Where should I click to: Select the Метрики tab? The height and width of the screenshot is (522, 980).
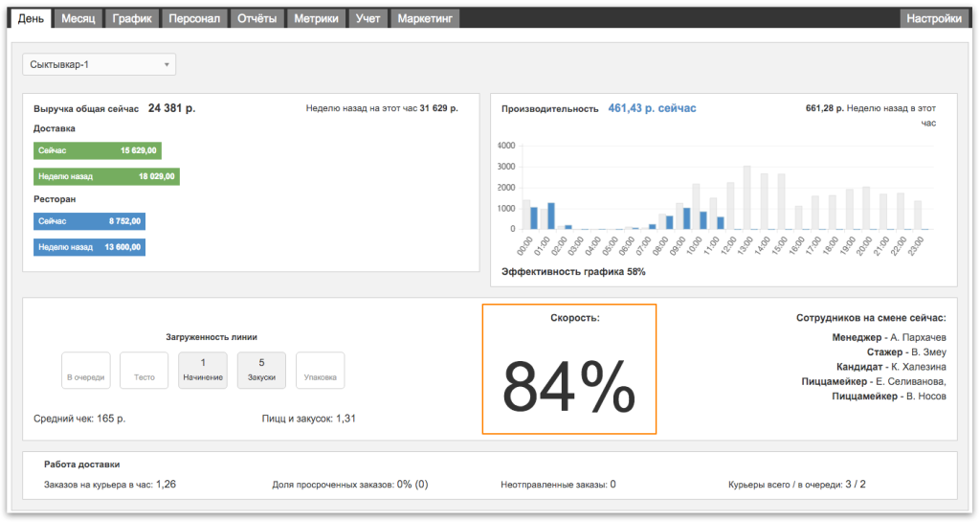pyautogui.click(x=316, y=19)
